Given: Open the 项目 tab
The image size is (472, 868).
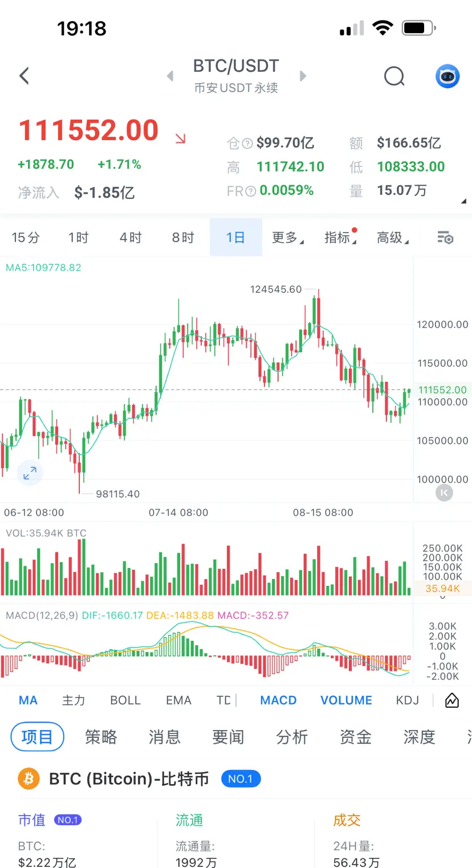Looking at the screenshot, I should click(x=37, y=737).
